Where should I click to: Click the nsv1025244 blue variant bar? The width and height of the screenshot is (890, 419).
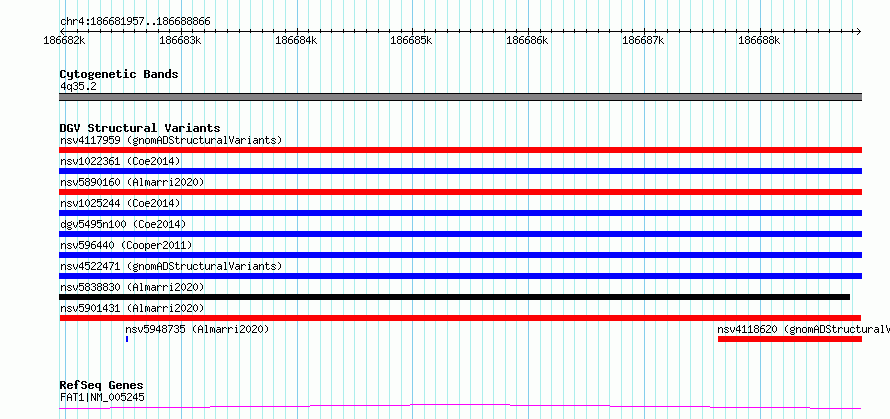[x=460, y=213]
